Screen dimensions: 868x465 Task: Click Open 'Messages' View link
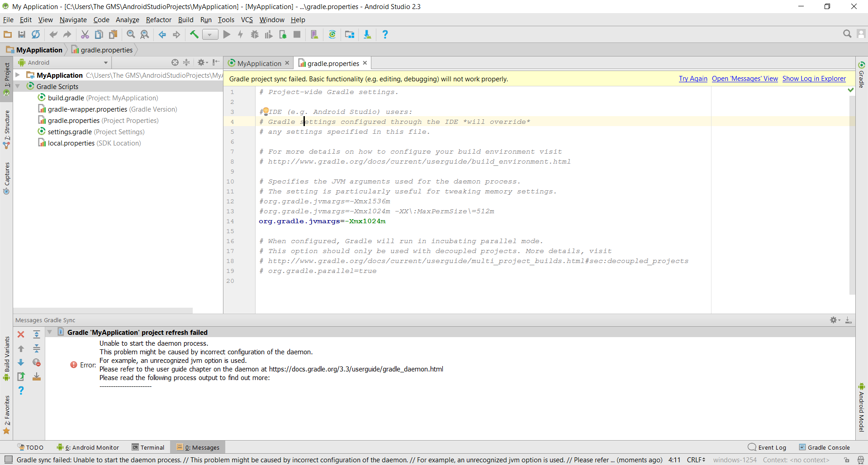tap(745, 79)
